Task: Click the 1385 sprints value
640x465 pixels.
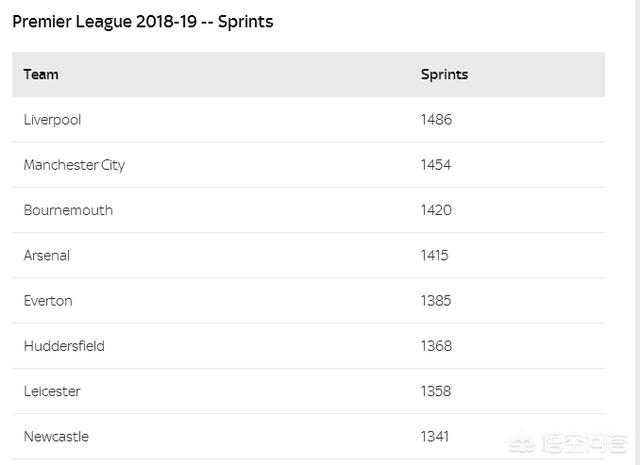Action: click(436, 301)
